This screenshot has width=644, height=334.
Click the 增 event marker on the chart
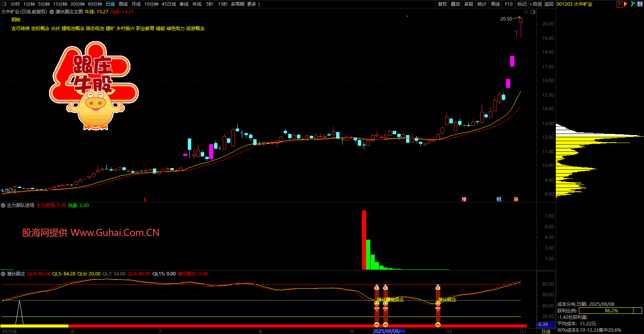tap(464, 199)
